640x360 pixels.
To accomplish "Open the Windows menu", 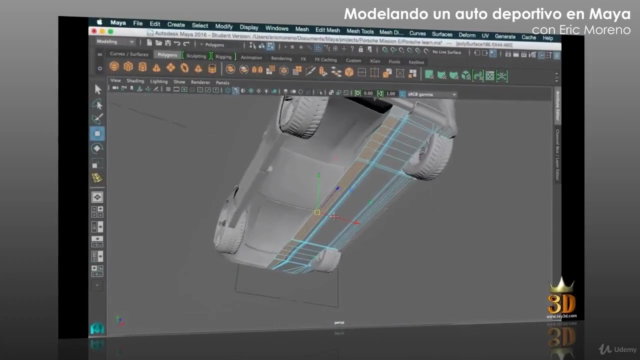I will coord(276,28).
